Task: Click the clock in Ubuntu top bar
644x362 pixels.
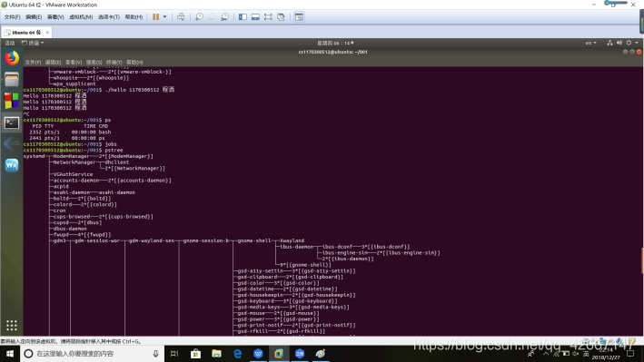Action: [x=335, y=43]
